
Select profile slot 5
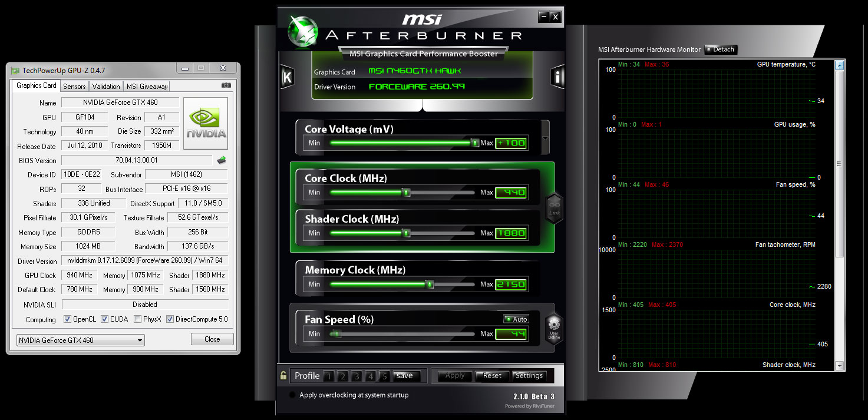384,376
